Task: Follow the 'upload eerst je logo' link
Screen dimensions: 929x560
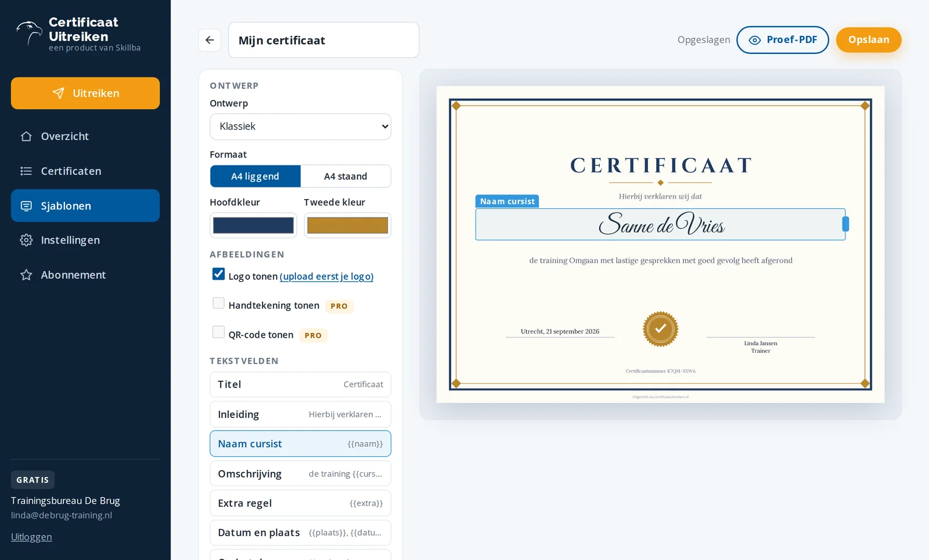Action: [x=326, y=276]
